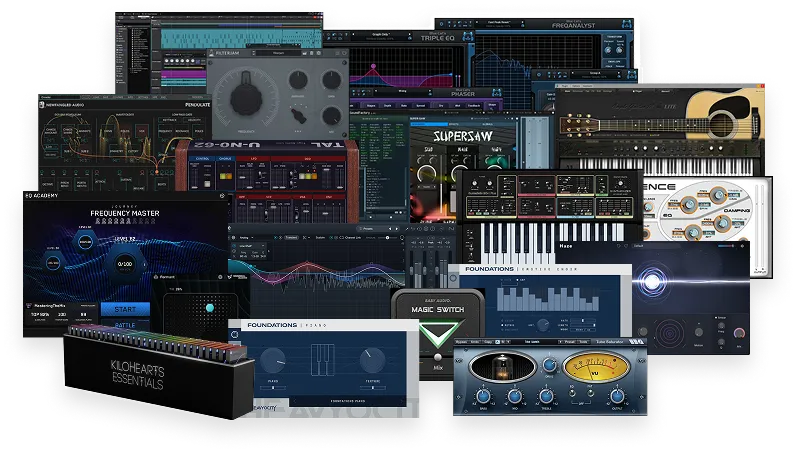Viewport: 797px width, 454px height.
Task: Adjust the slider under the PIANO knob
Action: [x=273, y=387]
